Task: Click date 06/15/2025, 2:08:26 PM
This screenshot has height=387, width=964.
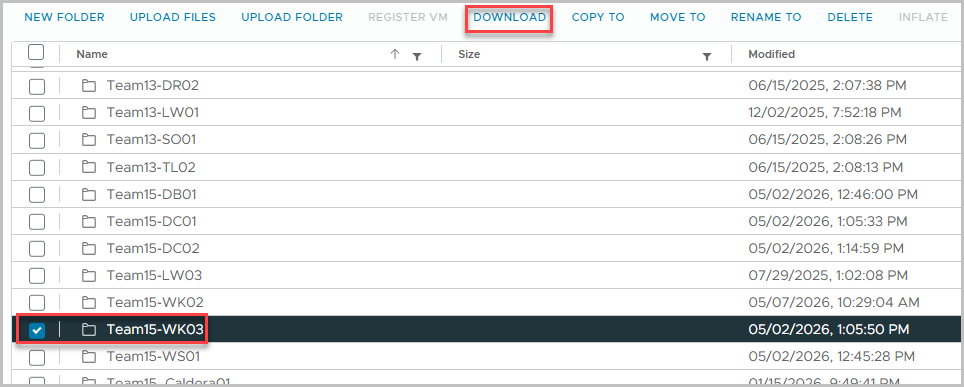Action: tap(828, 140)
